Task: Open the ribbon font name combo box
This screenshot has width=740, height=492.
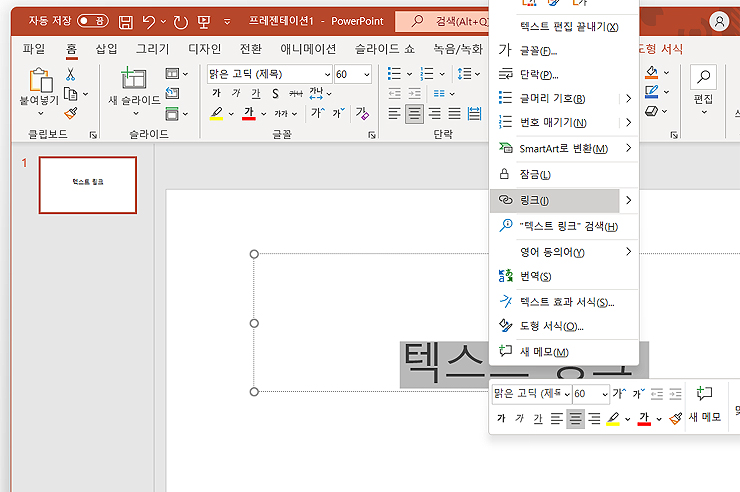Action: pos(269,74)
